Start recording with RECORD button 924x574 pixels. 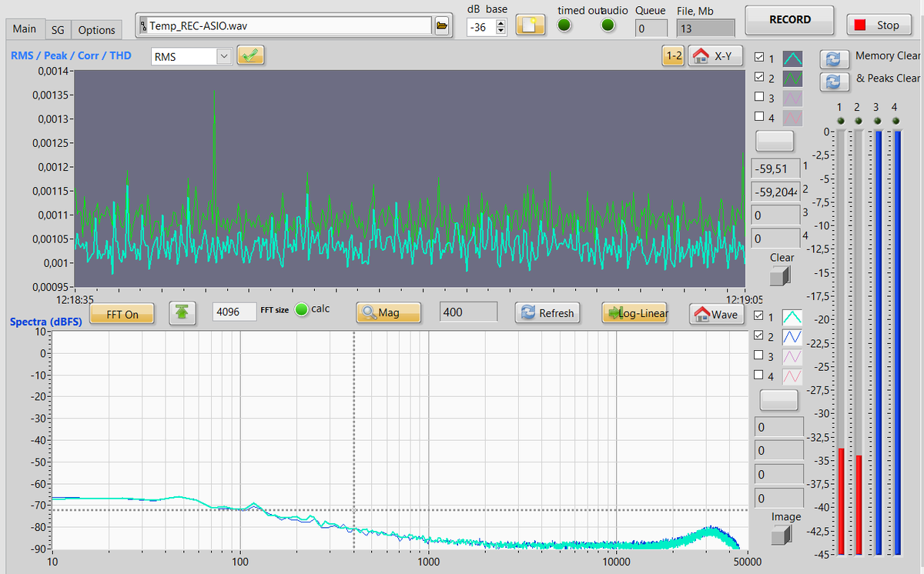tap(790, 20)
